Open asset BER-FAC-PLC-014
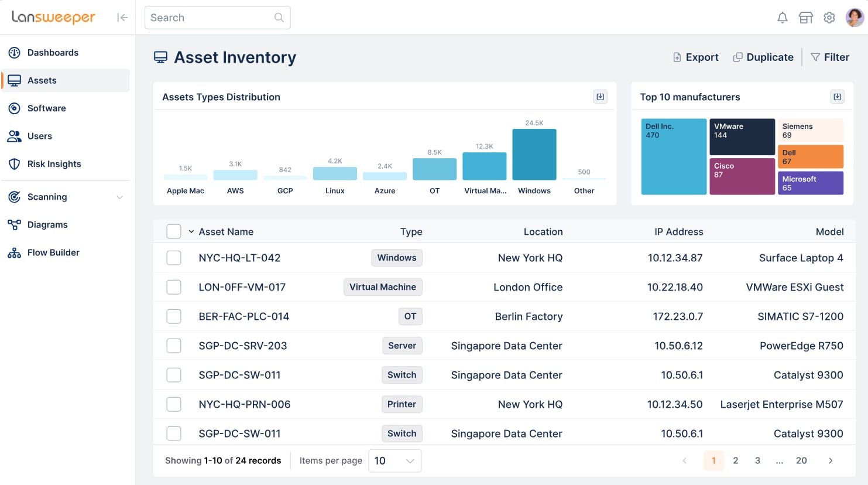The width and height of the screenshot is (868, 485). click(x=244, y=316)
